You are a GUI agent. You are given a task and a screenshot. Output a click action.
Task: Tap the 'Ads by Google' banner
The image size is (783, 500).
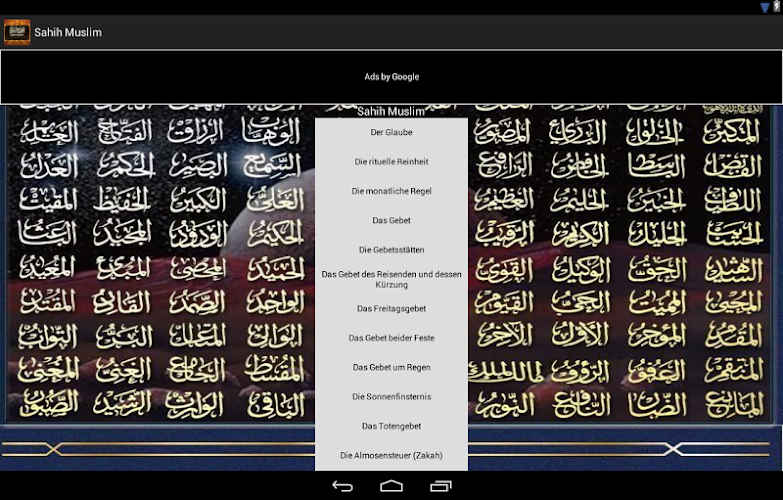click(392, 77)
